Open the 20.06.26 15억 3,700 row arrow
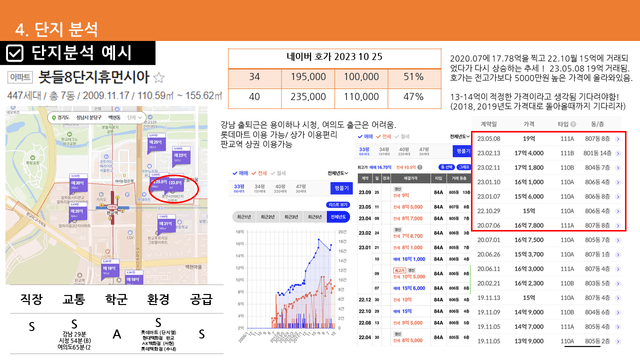This screenshot has height=360, width=640. (x=618, y=254)
